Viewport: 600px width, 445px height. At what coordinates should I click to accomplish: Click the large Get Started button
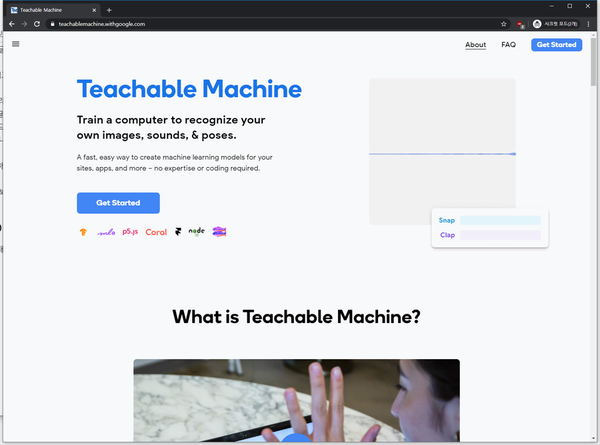point(118,203)
